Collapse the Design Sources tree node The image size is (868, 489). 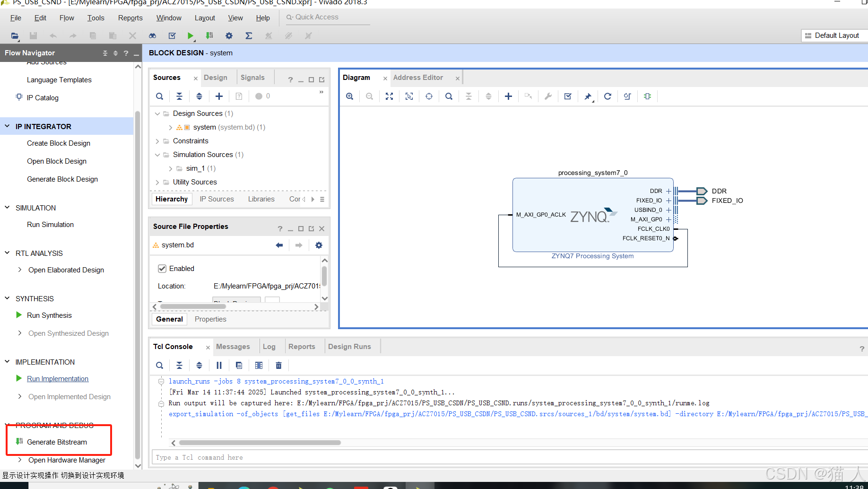pyautogui.click(x=157, y=114)
